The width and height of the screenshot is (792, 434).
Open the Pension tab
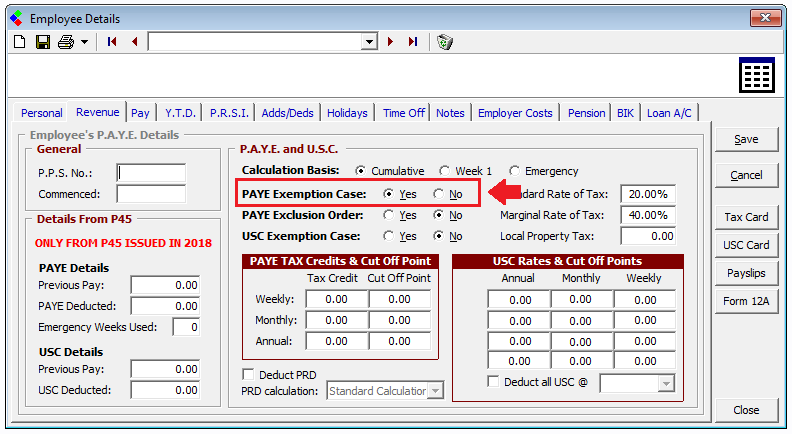coord(586,113)
